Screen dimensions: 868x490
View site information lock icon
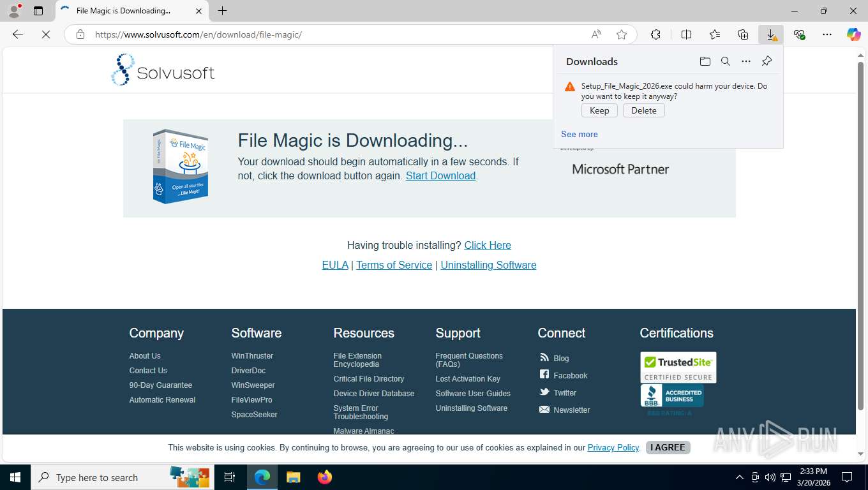[x=80, y=34]
